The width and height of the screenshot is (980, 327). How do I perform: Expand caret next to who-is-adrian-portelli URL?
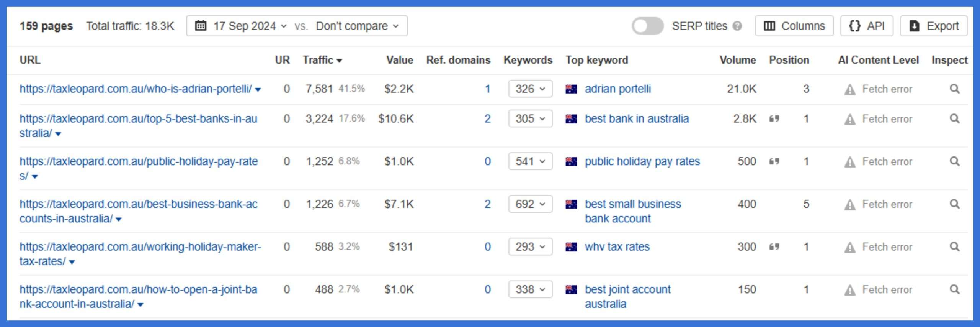click(x=258, y=90)
